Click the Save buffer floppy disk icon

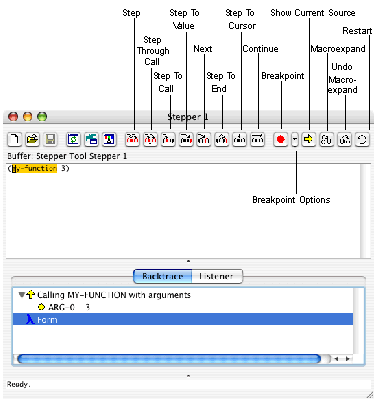click(x=50, y=139)
